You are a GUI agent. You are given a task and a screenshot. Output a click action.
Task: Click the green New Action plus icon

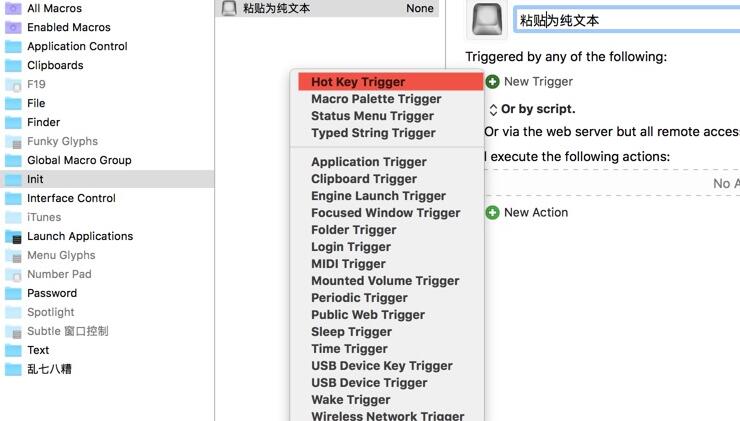(492, 212)
